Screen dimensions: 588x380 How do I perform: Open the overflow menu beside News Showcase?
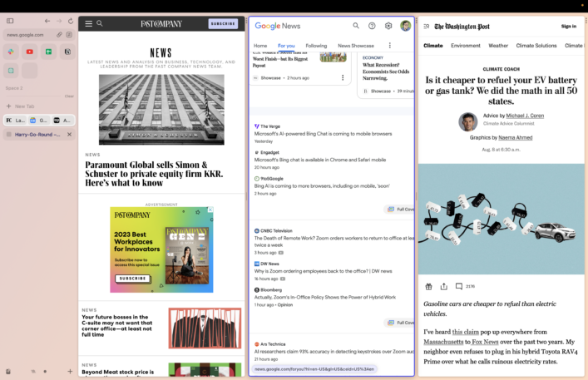[389, 46]
